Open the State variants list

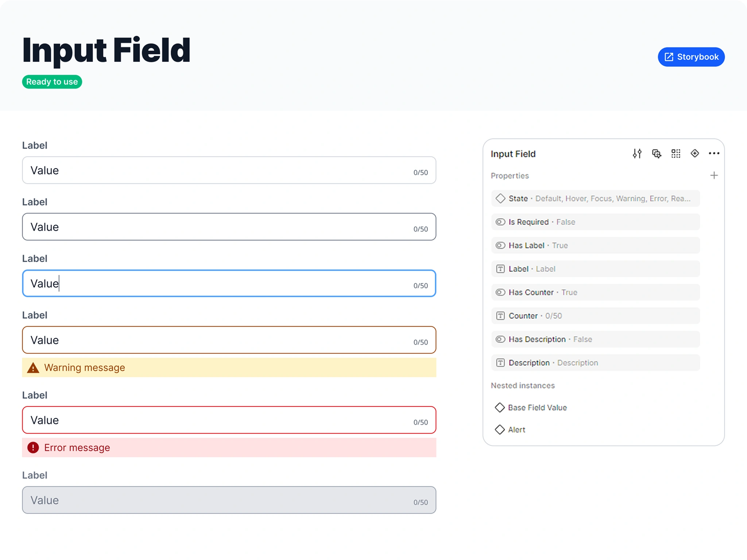coord(595,198)
